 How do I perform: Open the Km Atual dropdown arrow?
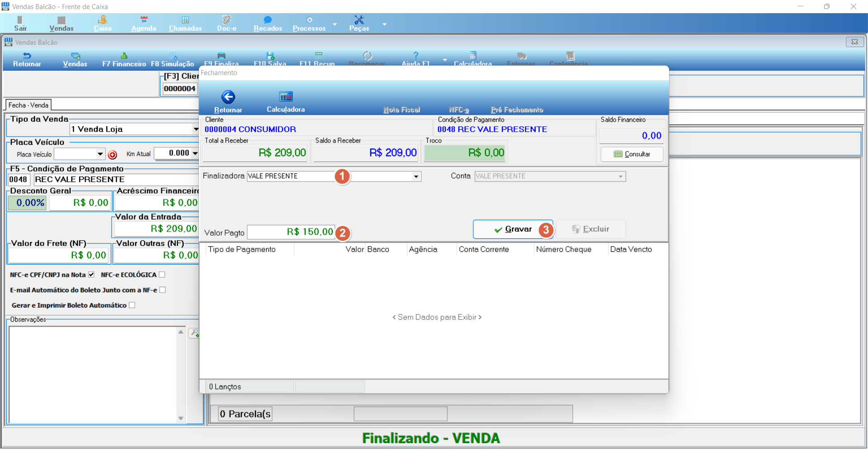tap(195, 153)
